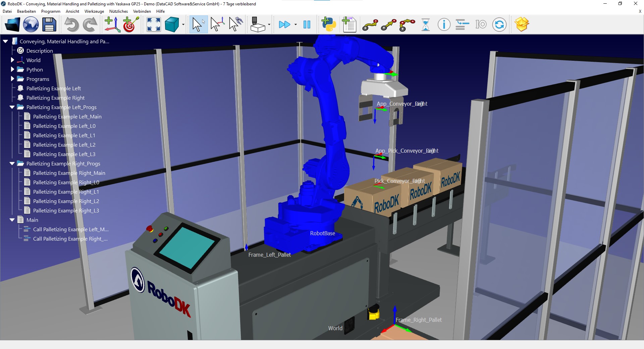Save the station with the floppy disk icon
The width and height of the screenshot is (644, 349).
coord(49,24)
